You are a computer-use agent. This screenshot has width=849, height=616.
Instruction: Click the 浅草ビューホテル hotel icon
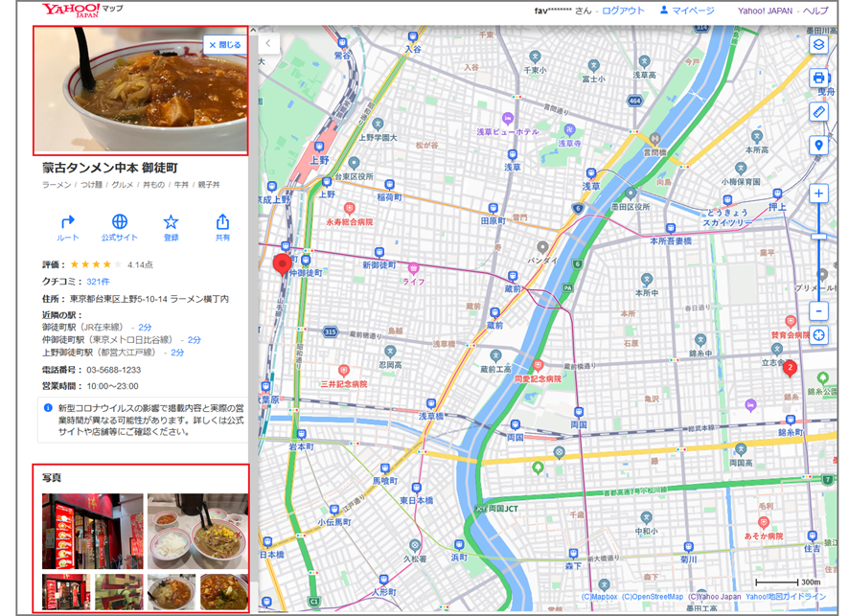click(x=507, y=118)
